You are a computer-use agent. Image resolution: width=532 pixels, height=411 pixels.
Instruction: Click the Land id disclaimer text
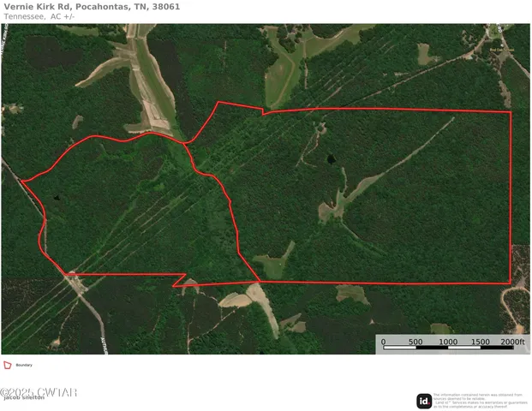click(481, 401)
